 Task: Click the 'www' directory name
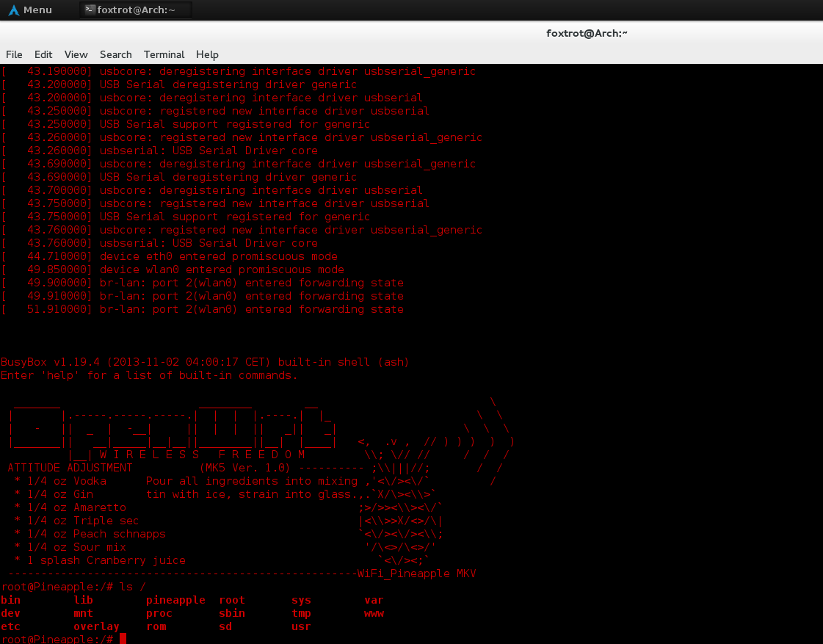374,613
